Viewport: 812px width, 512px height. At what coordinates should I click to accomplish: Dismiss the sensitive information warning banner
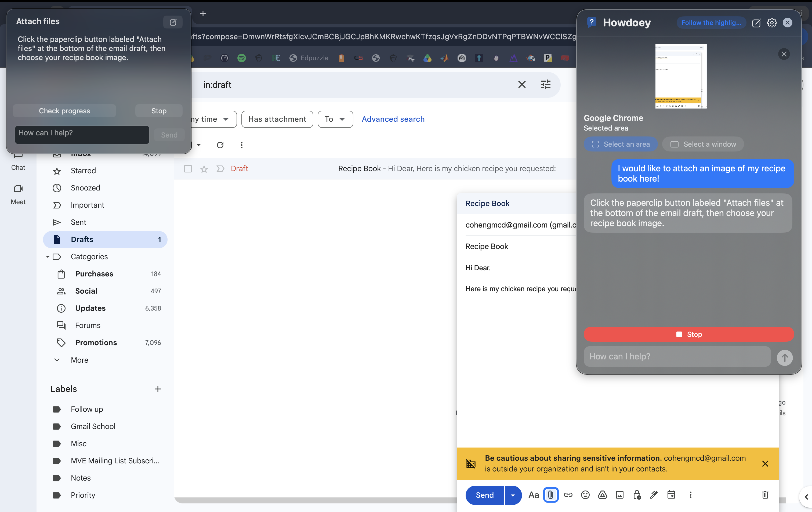[x=765, y=463]
